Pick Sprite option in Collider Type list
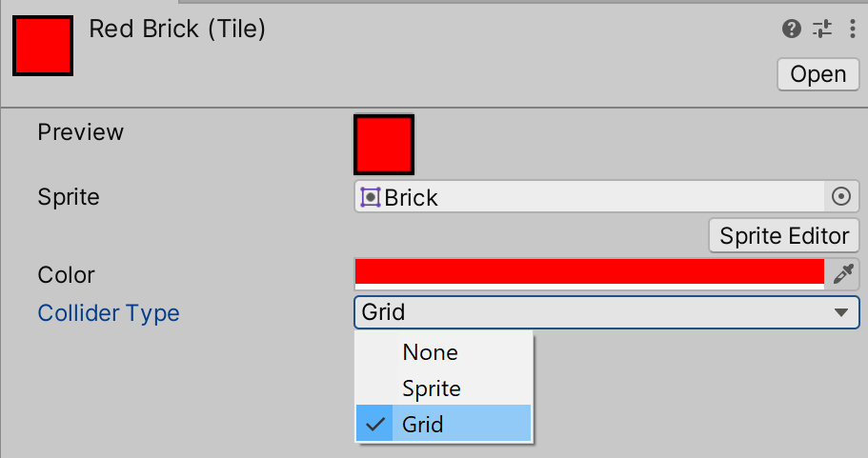Viewport: 868px width, 458px height. pyautogui.click(x=432, y=388)
